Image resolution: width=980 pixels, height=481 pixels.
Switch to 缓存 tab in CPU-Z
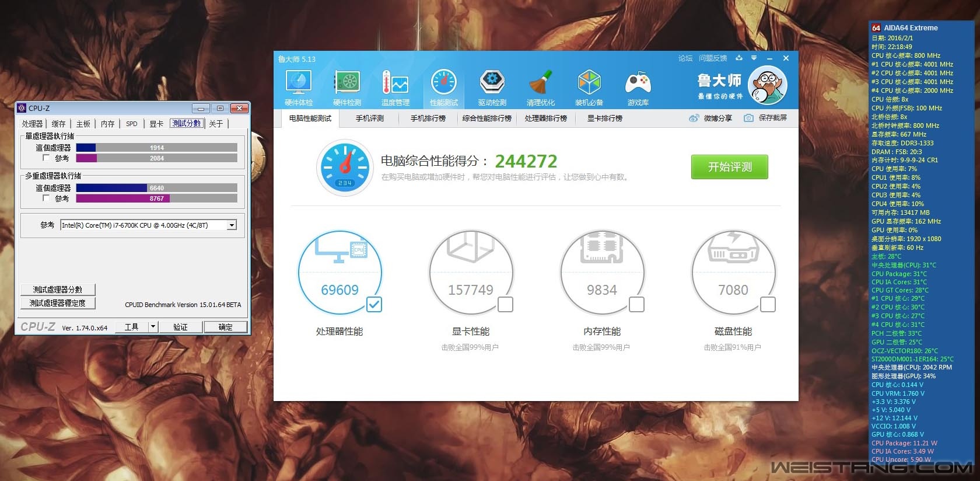pos(58,124)
